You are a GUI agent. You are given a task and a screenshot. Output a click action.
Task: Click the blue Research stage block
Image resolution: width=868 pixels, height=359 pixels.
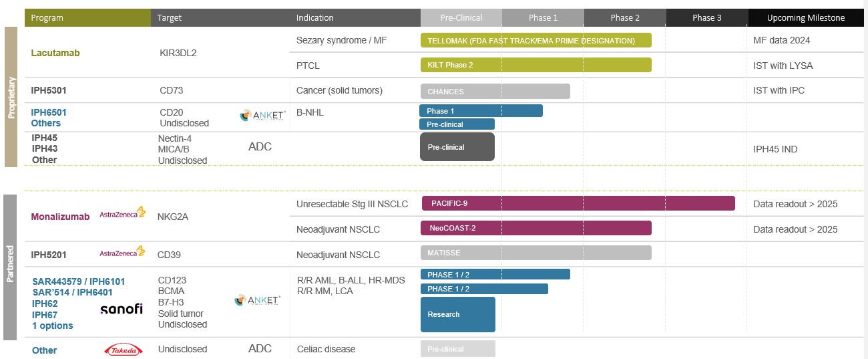[458, 314]
